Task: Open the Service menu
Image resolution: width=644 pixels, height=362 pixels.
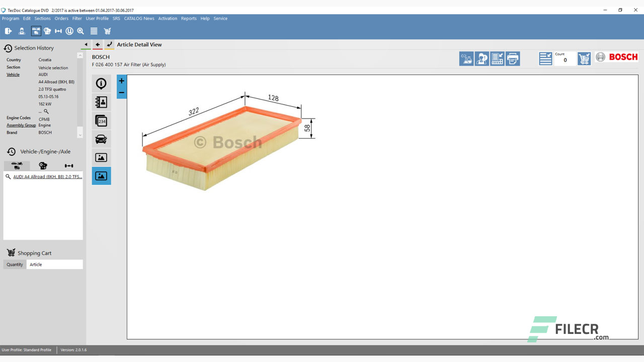Action: (220, 19)
